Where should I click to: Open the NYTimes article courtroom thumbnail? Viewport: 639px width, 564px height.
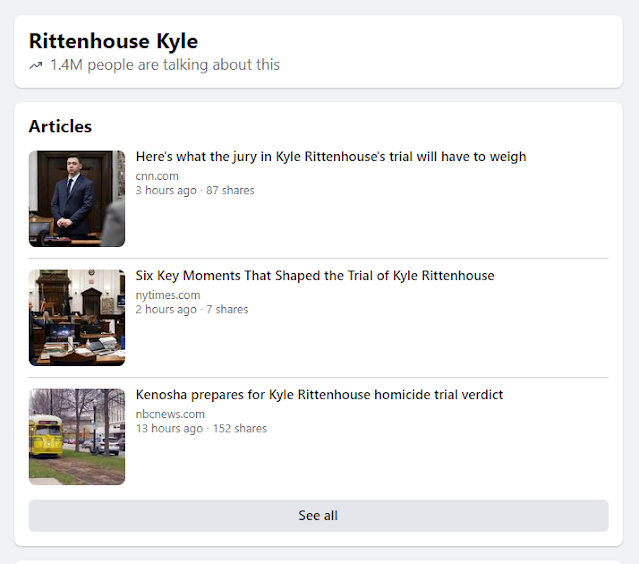77,317
